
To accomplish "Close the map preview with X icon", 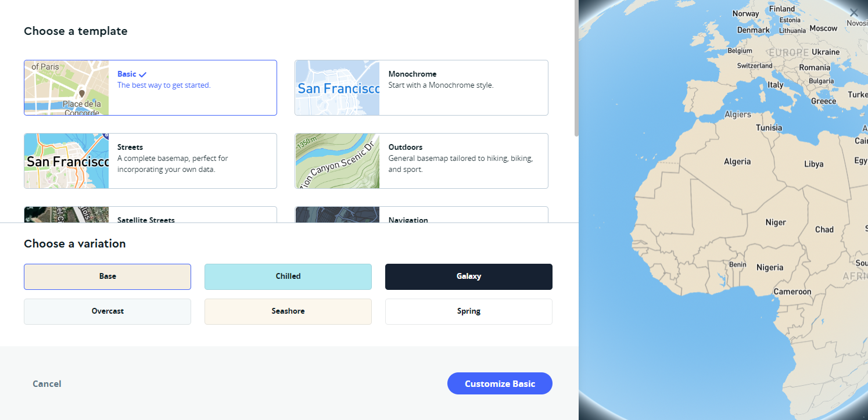I will (x=853, y=12).
